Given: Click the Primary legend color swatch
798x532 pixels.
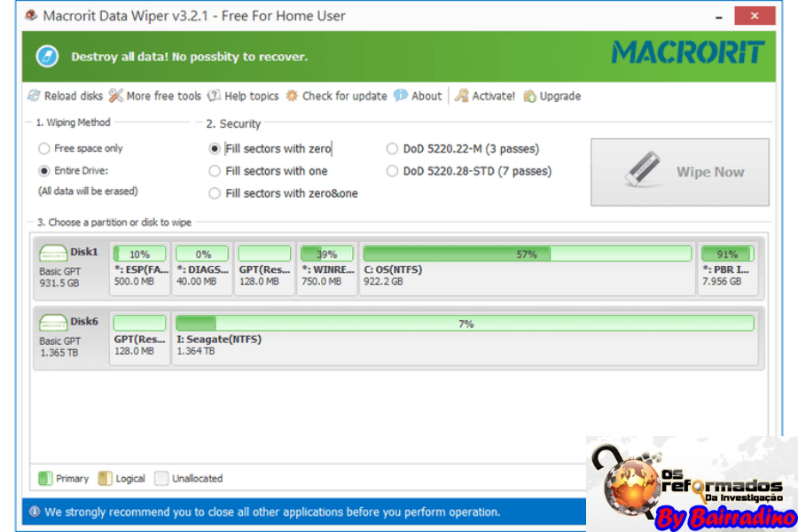Looking at the screenshot, I should [45, 478].
